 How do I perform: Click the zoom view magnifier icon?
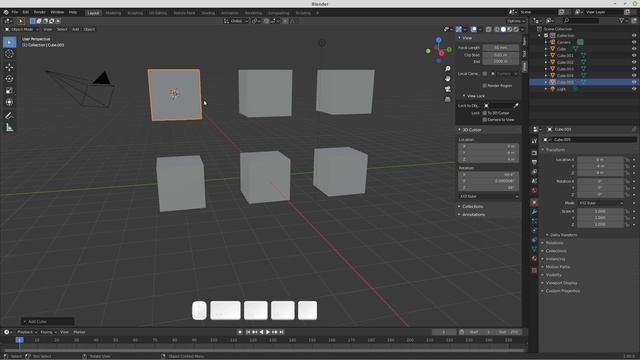(448, 69)
